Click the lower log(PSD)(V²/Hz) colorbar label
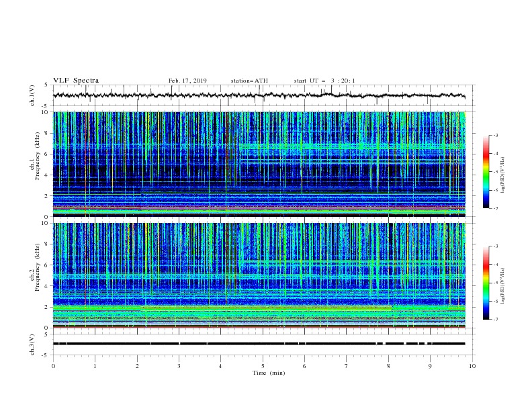This screenshot has width=532, height=411. [x=503, y=286]
